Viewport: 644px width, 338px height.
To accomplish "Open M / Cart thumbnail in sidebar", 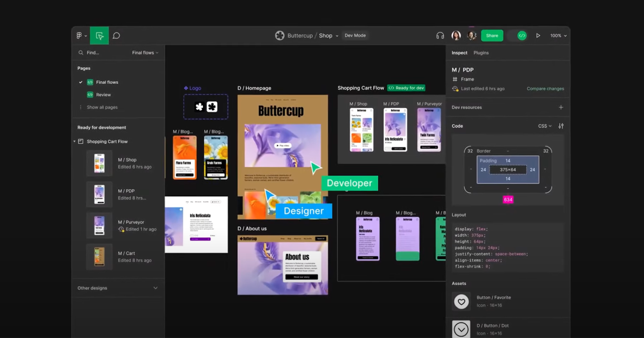I will [99, 257].
